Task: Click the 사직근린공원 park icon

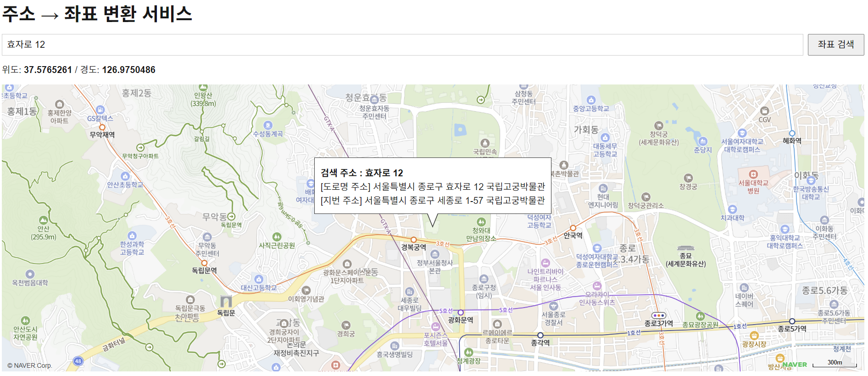Action: pyautogui.click(x=277, y=237)
